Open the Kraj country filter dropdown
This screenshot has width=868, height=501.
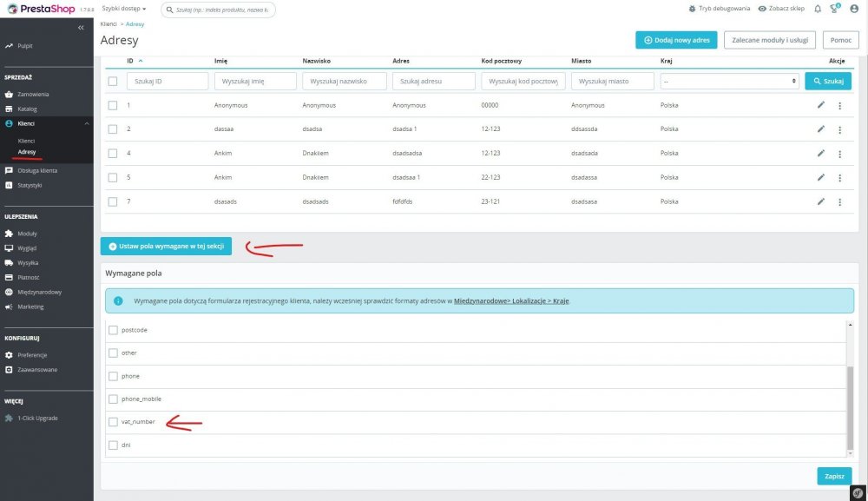pyautogui.click(x=730, y=82)
